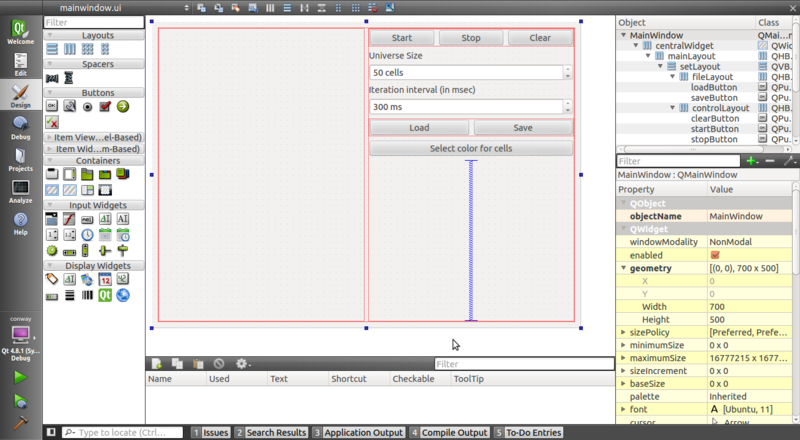Select loadButton in the object tree
Image resolution: width=800 pixels, height=440 pixels.
[x=714, y=87]
